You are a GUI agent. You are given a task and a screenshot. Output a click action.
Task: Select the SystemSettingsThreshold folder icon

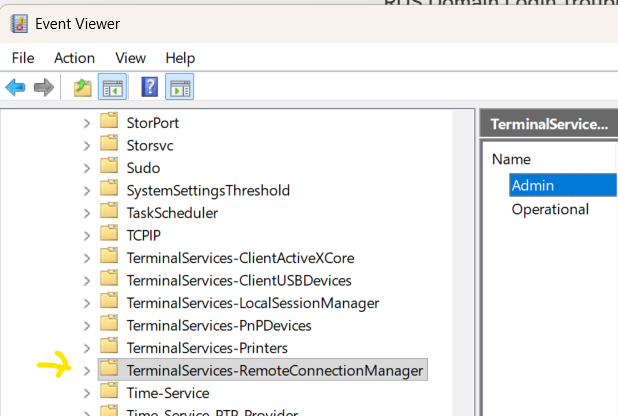[109, 188]
